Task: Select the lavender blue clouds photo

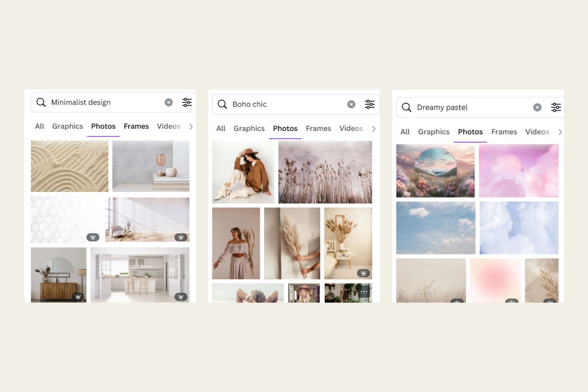Action: click(x=519, y=228)
